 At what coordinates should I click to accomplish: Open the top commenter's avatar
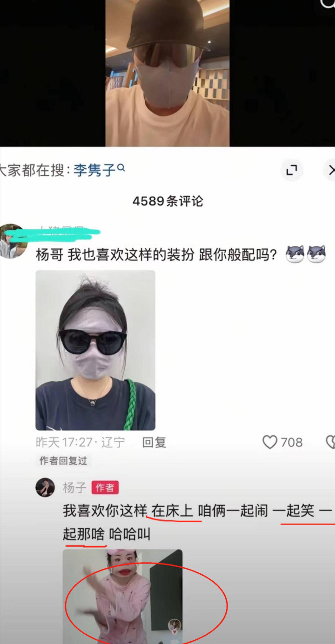tap(12, 240)
